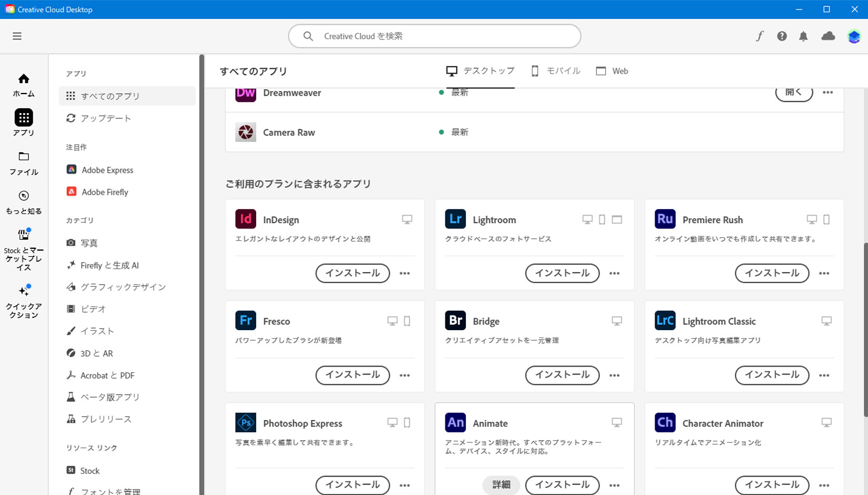Image resolution: width=868 pixels, height=495 pixels.
Task: Open more options for Lightroom
Action: click(x=614, y=273)
